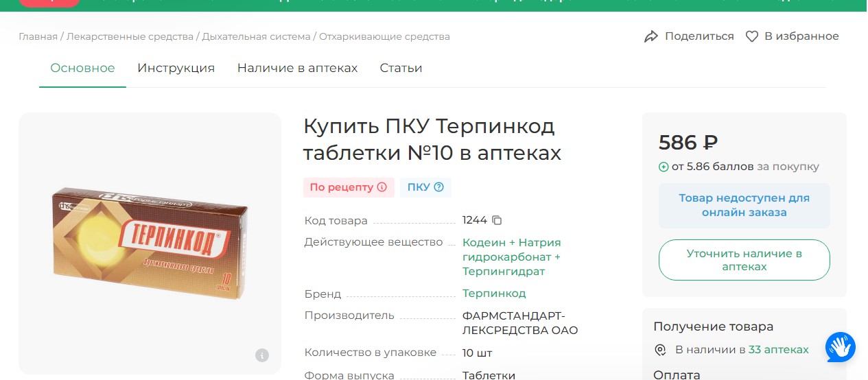868x380 pixels.
Task: Click 'Производитель' label
Action: pyautogui.click(x=349, y=316)
